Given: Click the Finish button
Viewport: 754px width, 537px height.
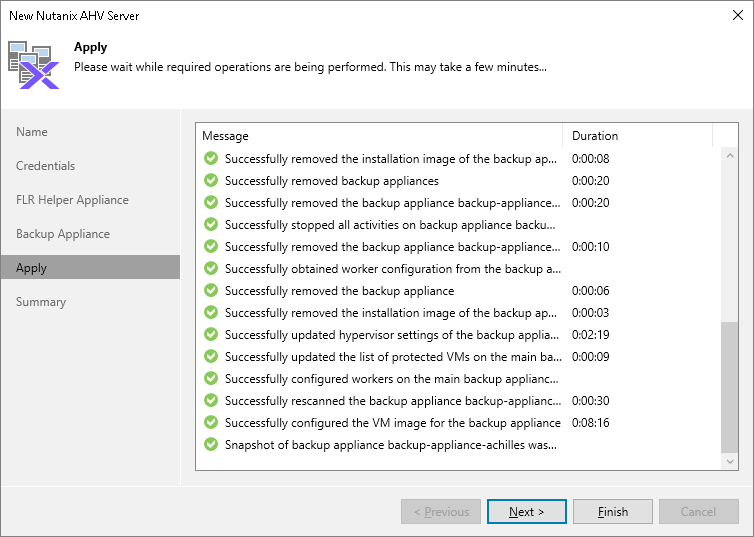Looking at the screenshot, I should [x=613, y=512].
